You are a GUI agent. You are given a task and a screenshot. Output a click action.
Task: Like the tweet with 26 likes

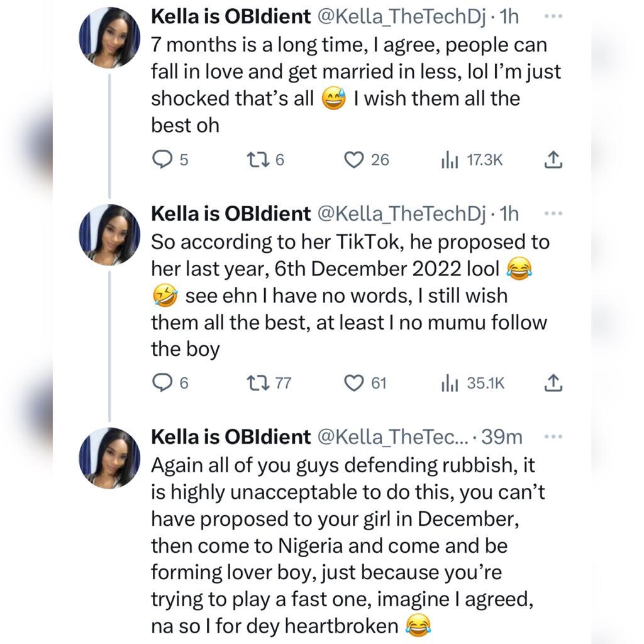point(354,160)
